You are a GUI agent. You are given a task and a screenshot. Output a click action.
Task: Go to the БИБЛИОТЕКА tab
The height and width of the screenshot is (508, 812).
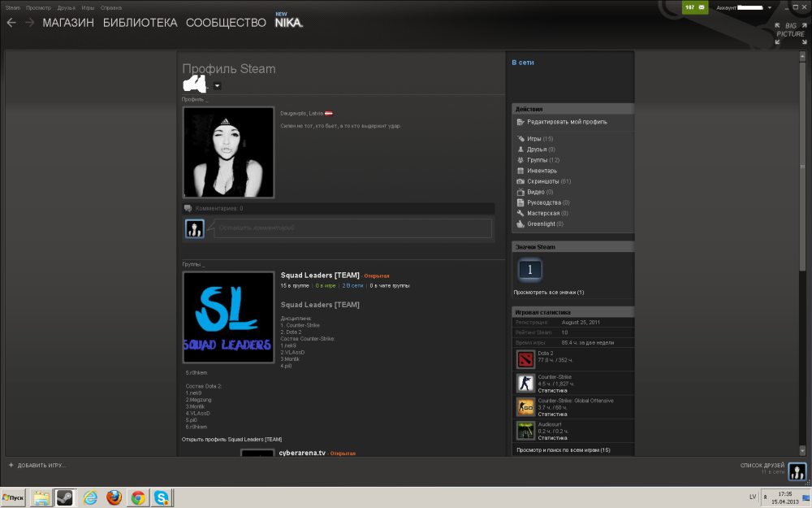click(140, 23)
